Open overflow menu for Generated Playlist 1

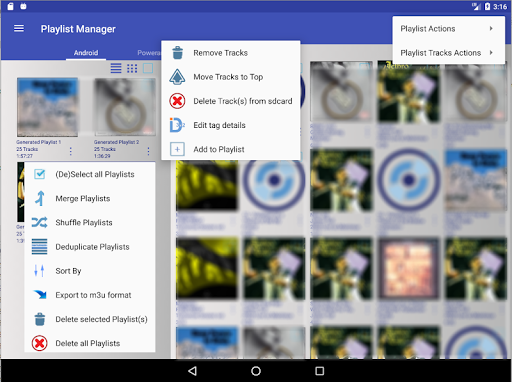pos(71,151)
